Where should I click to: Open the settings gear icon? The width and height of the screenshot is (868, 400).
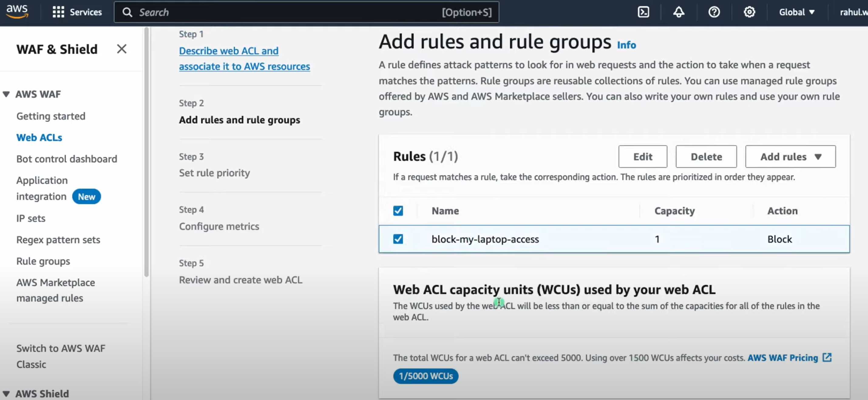[x=749, y=12]
